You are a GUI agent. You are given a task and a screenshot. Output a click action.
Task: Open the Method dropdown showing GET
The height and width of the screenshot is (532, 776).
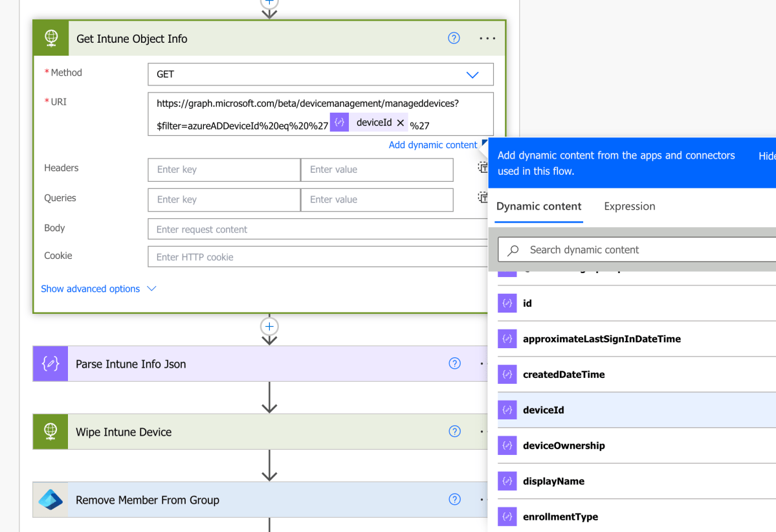click(x=473, y=74)
